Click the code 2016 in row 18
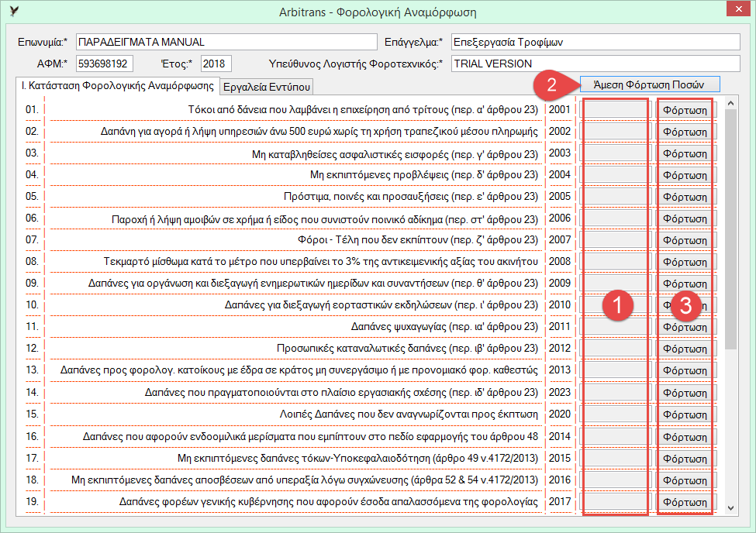The width and height of the screenshot is (756, 533). [559, 480]
